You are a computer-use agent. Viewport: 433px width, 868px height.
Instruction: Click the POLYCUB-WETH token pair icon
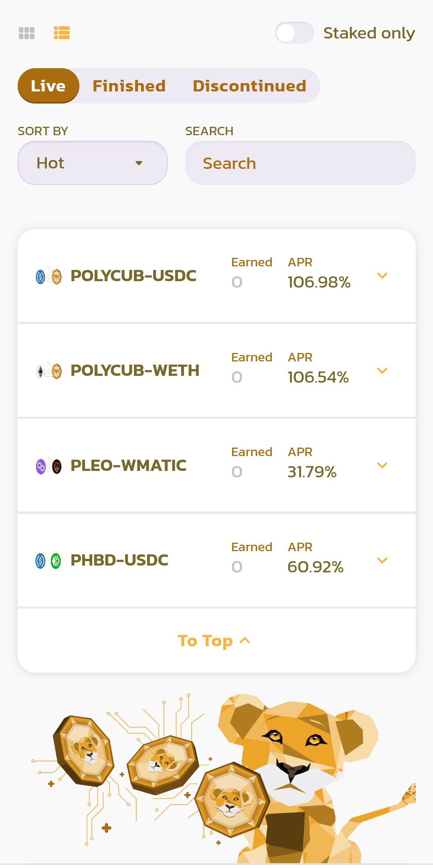(x=49, y=371)
